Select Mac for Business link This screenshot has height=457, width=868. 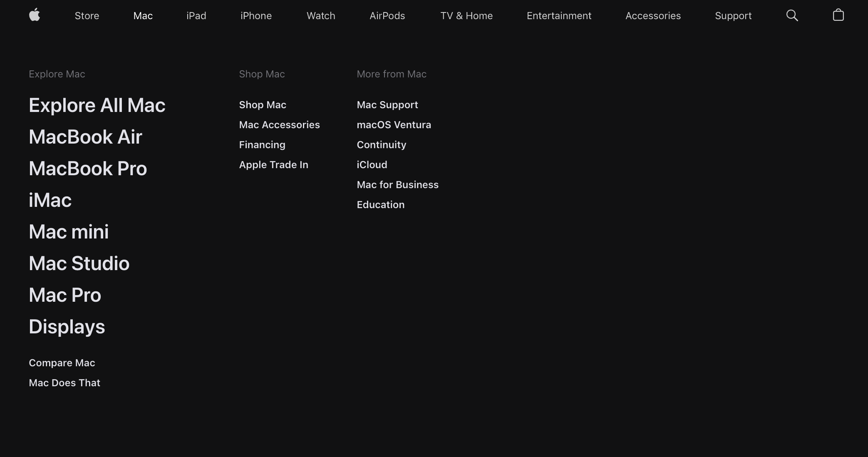(x=397, y=185)
